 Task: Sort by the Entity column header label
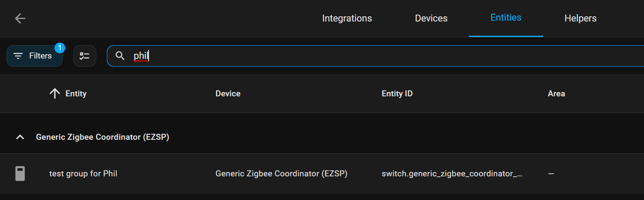point(76,94)
